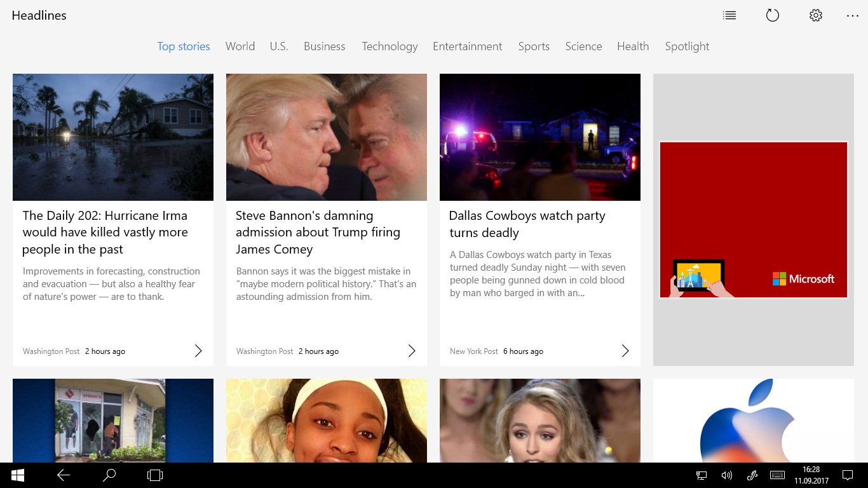Screen dimensions: 868x488
Task: Open the Dallas Cowboys story arrow
Action: coord(625,351)
